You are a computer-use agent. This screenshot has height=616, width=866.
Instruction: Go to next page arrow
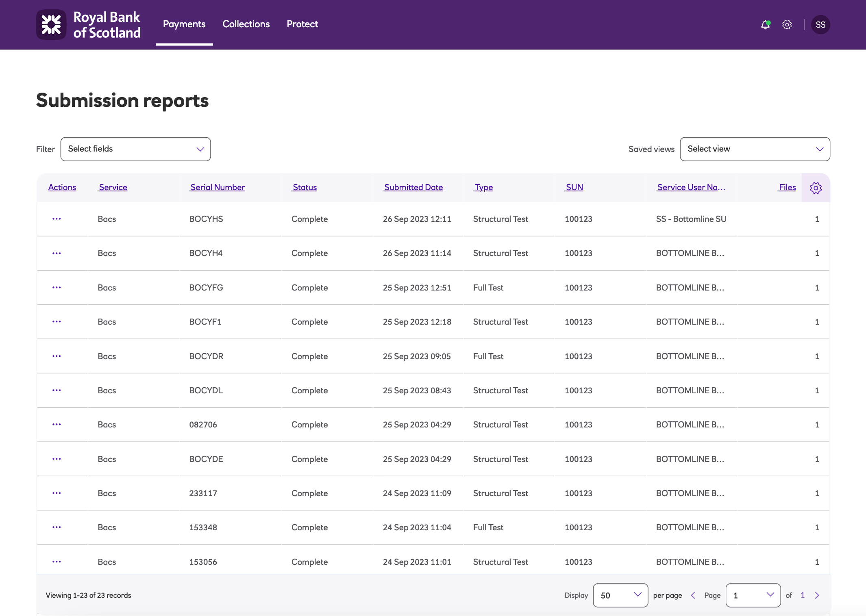pyautogui.click(x=817, y=595)
